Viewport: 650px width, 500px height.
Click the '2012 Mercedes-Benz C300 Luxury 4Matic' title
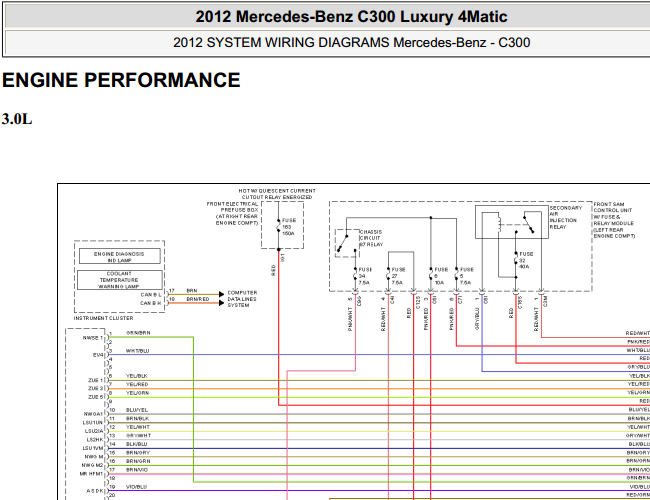[351, 17]
